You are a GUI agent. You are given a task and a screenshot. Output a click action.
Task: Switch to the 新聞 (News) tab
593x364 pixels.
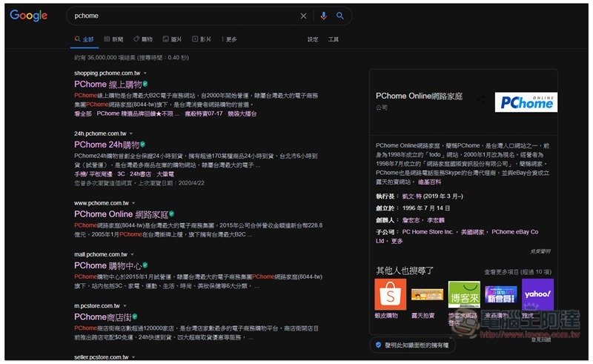click(113, 39)
